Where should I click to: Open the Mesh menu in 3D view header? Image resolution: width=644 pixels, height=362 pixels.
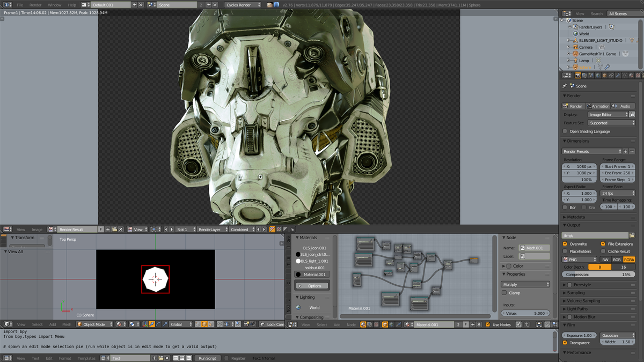coord(67,324)
